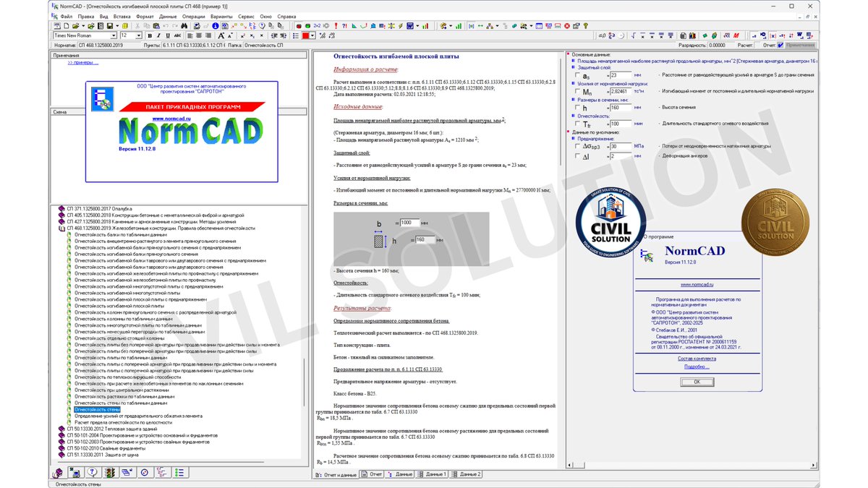Expand СП 50.13330.2012 Тепловая защита зданий

pos(61,429)
